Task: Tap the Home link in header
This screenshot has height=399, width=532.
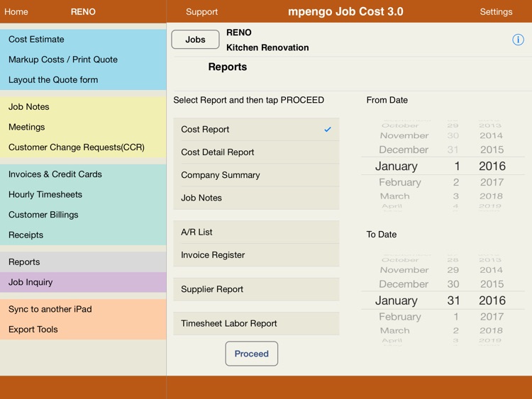Action: (x=16, y=11)
